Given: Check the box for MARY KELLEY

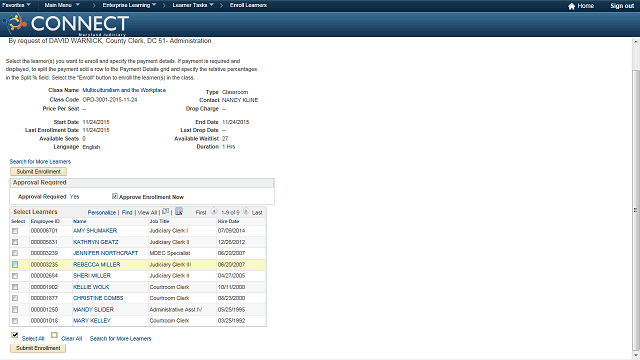Looking at the screenshot, I should [x=15, y=321].
